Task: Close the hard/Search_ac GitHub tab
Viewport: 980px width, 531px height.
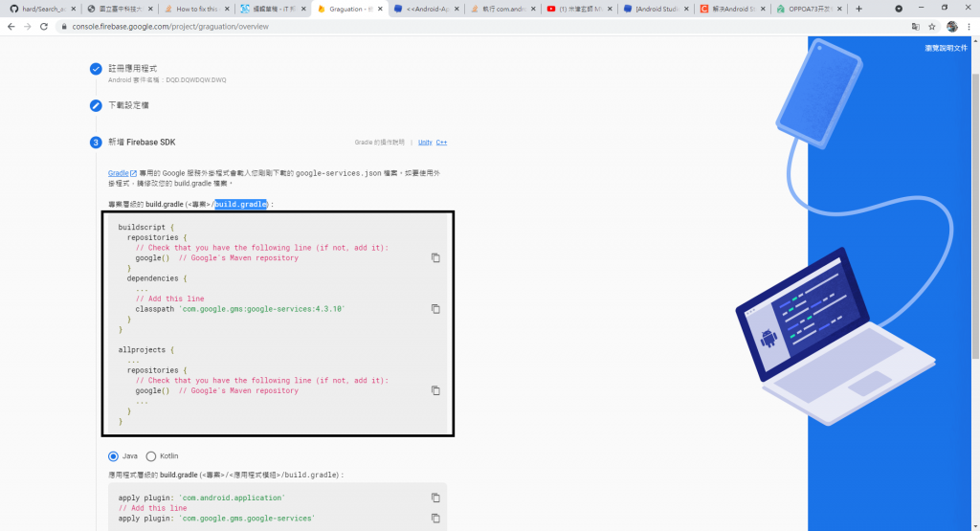Action: coord(73,9)
